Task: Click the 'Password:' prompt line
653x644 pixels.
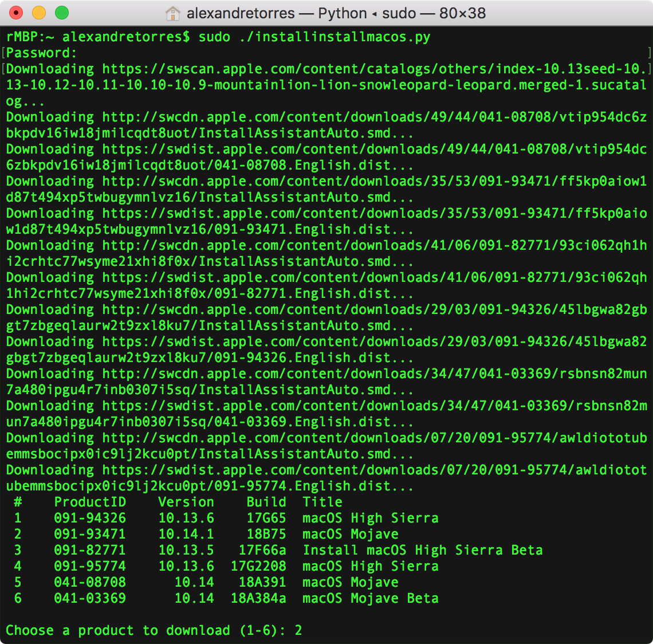Action: 42,53
